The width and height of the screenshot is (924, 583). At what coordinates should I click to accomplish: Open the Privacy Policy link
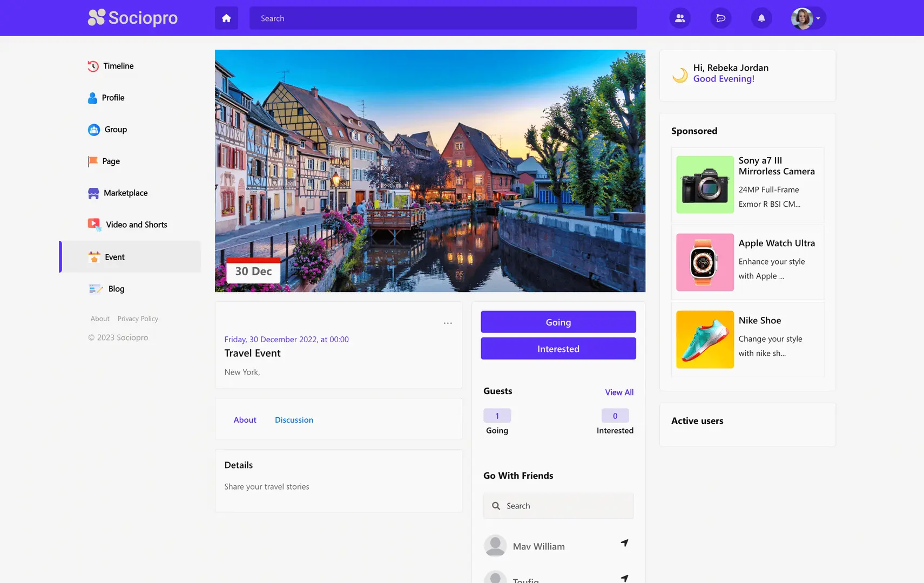click(138, 319)
